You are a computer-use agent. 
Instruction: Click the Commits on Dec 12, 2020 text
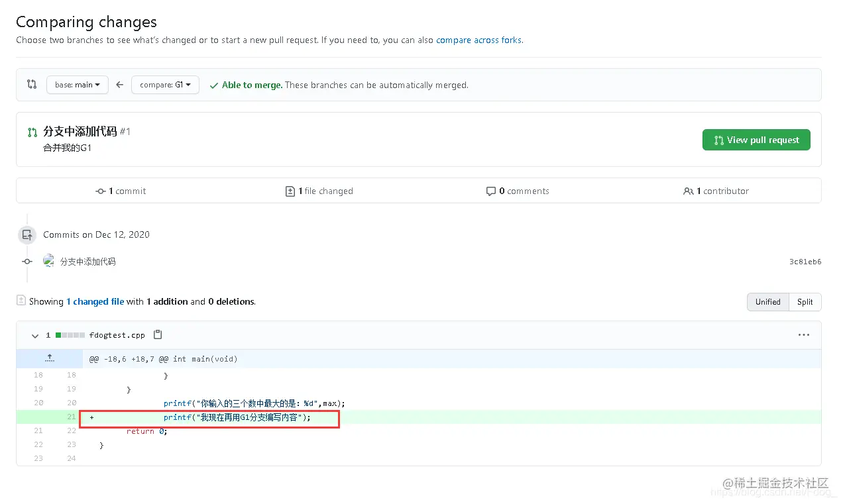pyautogui.click(x=96, y=234)
